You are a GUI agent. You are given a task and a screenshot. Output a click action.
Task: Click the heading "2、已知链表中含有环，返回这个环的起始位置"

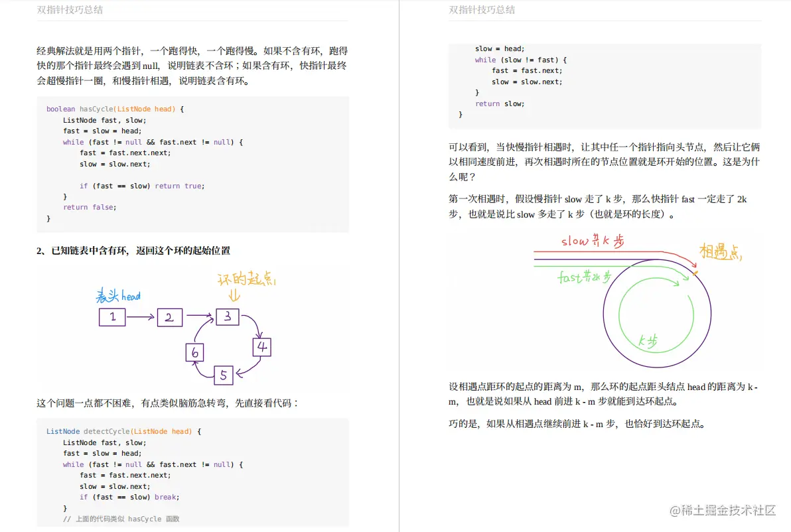click(x=133, y=251)
